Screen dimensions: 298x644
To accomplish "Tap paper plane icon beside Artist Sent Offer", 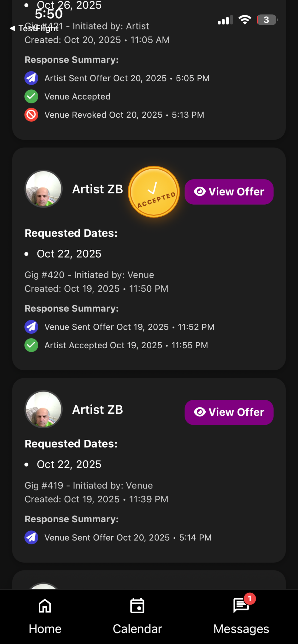I will coord(31,78).
